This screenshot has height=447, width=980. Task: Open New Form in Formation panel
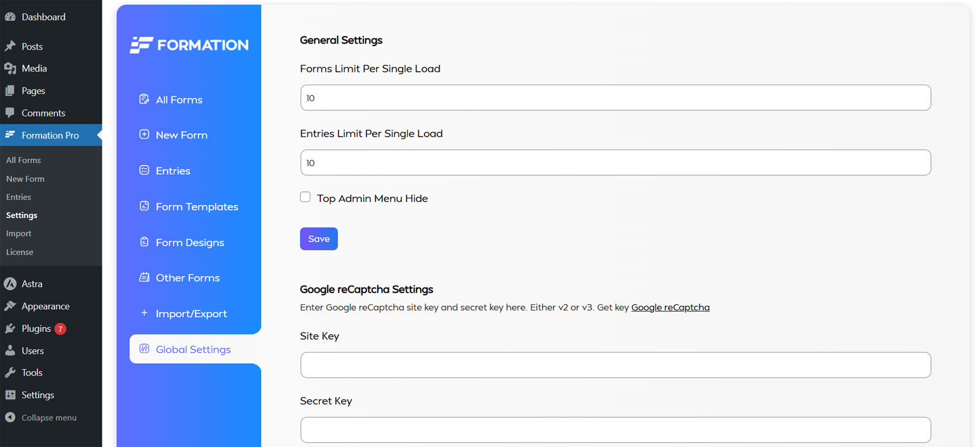click(181, 135)
